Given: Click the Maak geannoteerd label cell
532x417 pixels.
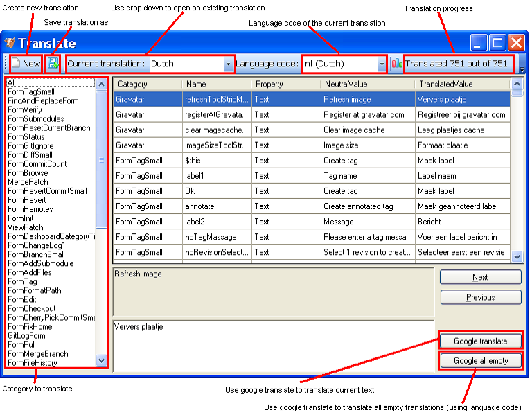Looking at the screenshot, I should [463, 206].
